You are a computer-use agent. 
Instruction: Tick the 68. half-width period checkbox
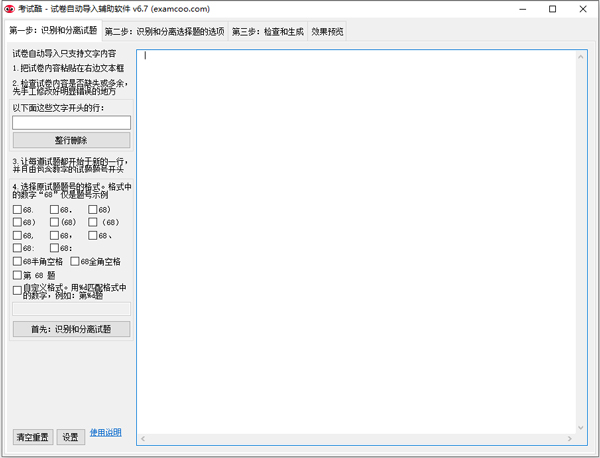pos(17,210)
